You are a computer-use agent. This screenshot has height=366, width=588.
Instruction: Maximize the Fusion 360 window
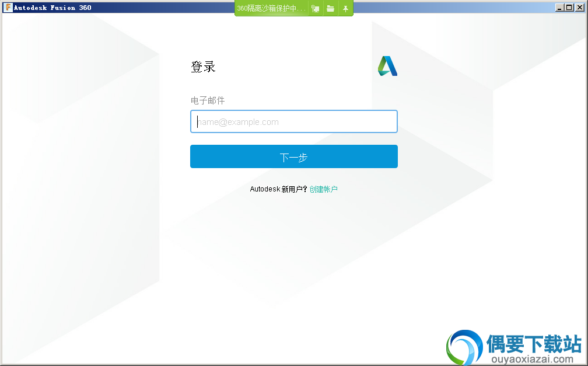tap(569, 8)
